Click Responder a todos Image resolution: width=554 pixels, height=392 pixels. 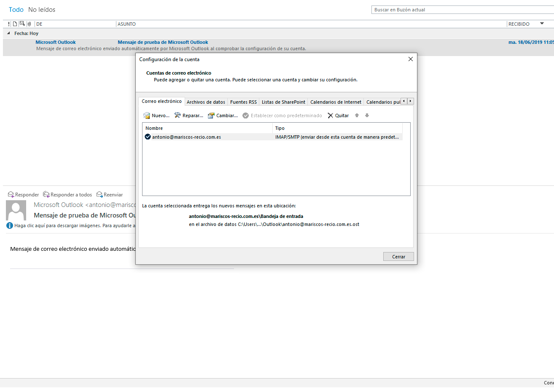(67, 195)
